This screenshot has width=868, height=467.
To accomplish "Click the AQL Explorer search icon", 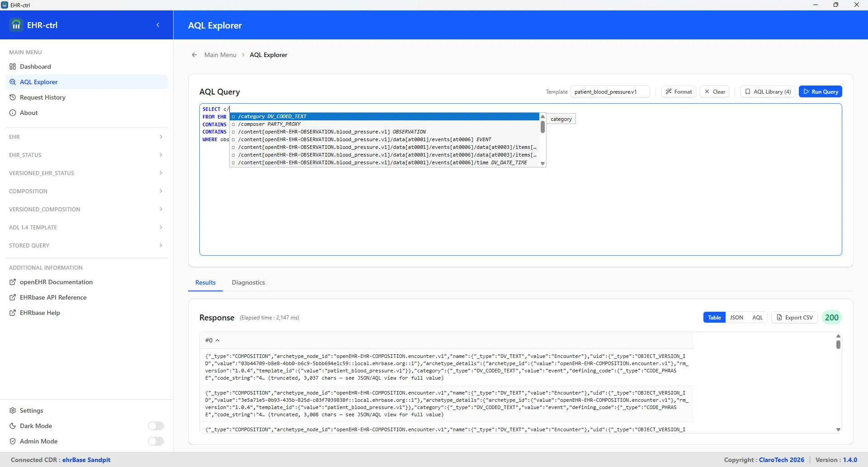I will (13, 82).
